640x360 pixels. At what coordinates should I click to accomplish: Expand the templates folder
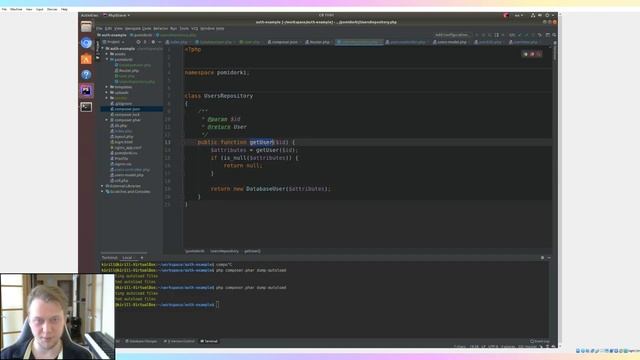tap(107, 87)
